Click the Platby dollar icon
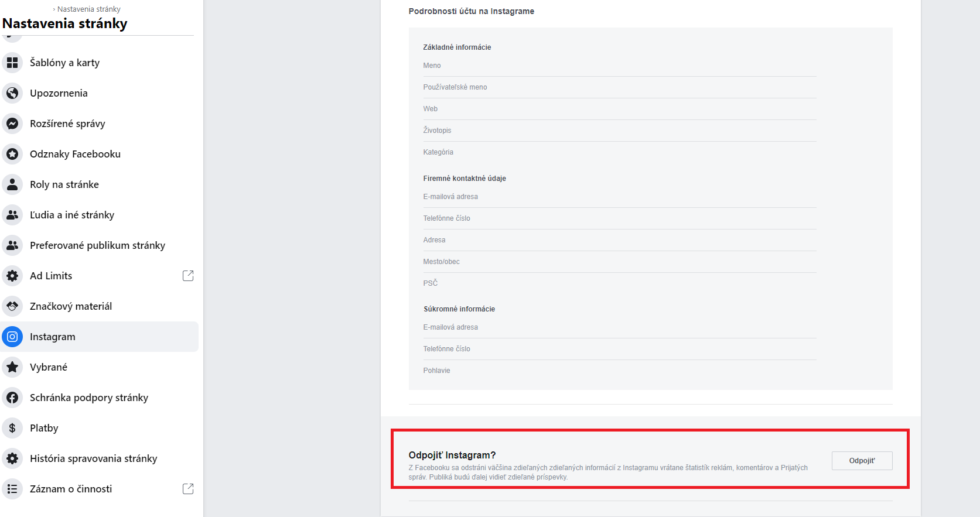The width and height of the screenshot is (980, 517). point(12,428)
